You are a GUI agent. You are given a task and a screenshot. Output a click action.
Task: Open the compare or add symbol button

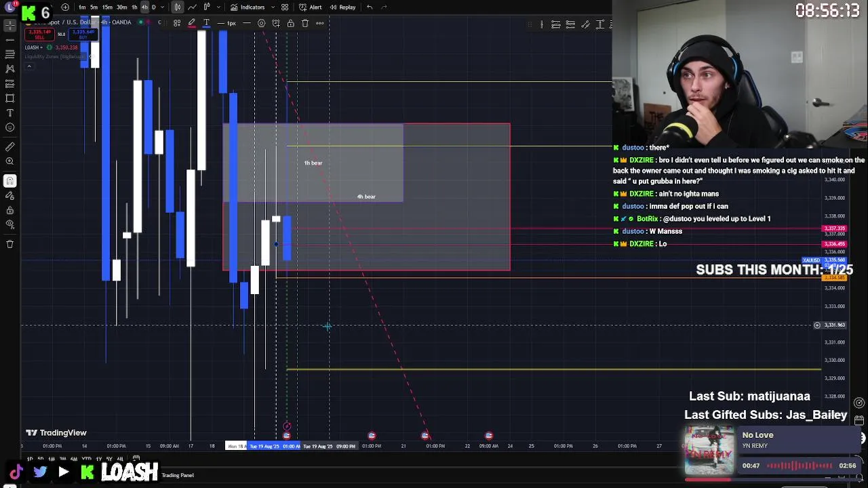coord(64,7)
